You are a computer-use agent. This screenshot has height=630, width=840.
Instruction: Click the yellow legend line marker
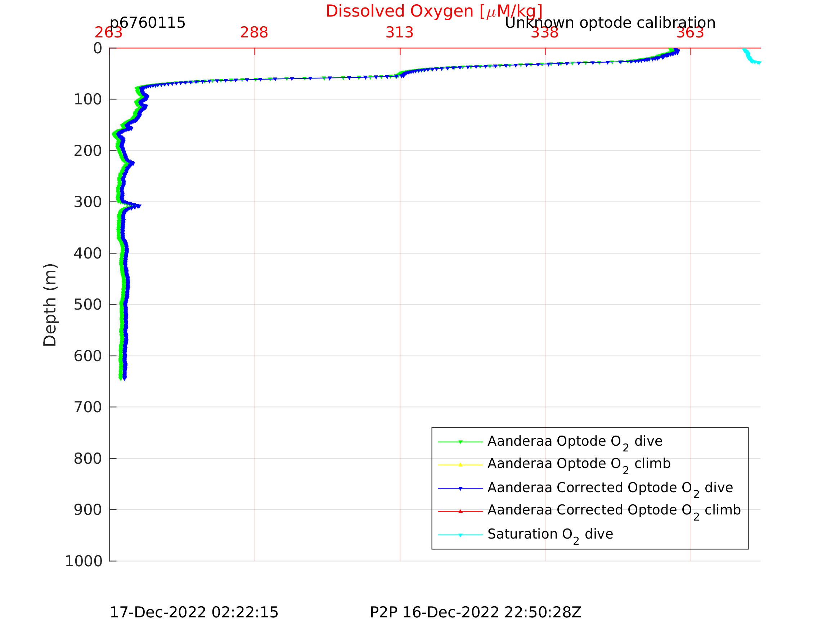click(460, 465)
